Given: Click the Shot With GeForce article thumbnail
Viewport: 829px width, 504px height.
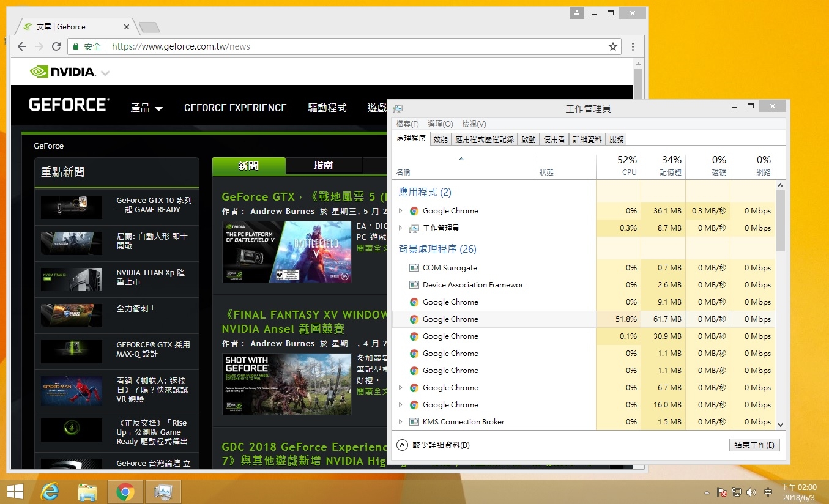Looking at the screenshot, I should (x=286, y=384).
